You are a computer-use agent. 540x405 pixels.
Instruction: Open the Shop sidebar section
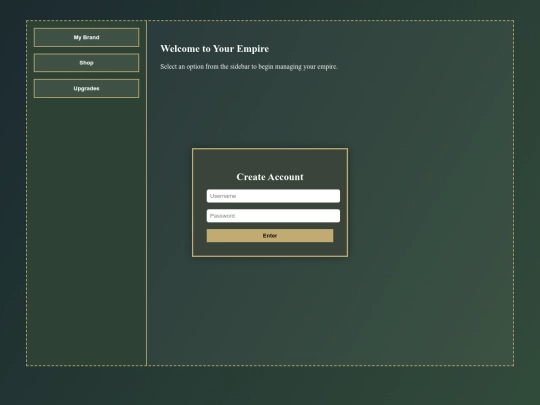[86, 63]
